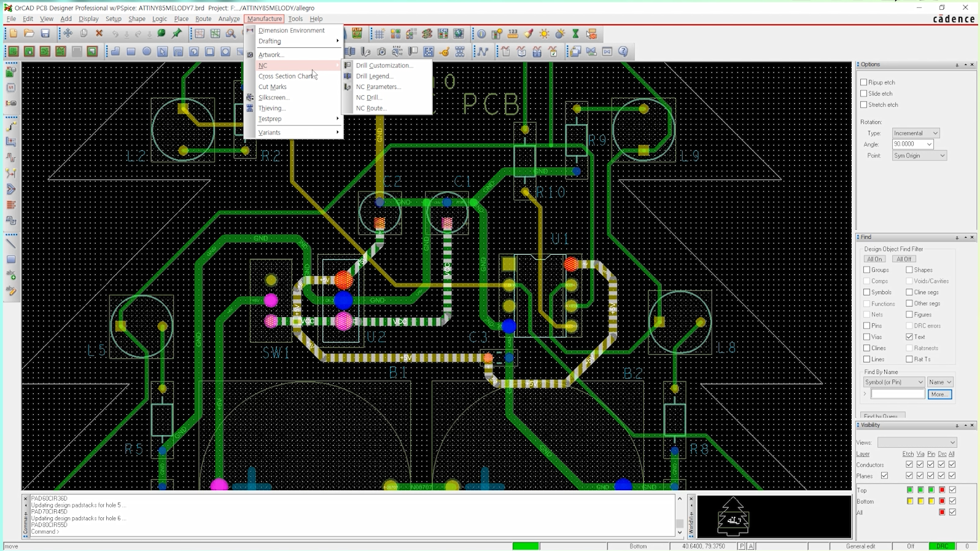
Task: Open Artwork from Manufacture menu
Action: click(x=271, y=55)
